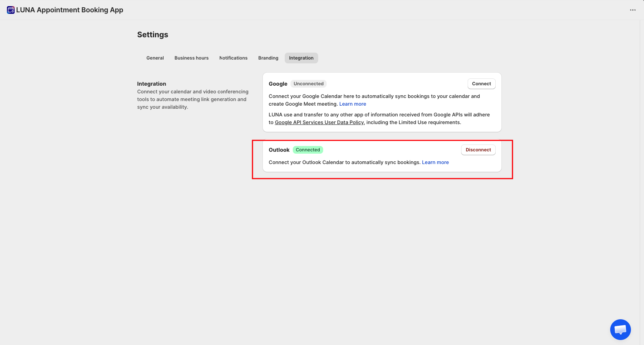Image resolution: width=644 pixels, height=345 pixels.
Task: Open Learn more link for Outlook
Action: point(435,163)
